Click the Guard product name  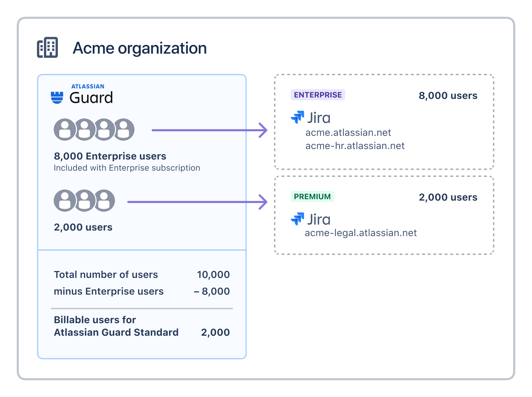coord(91,98)
